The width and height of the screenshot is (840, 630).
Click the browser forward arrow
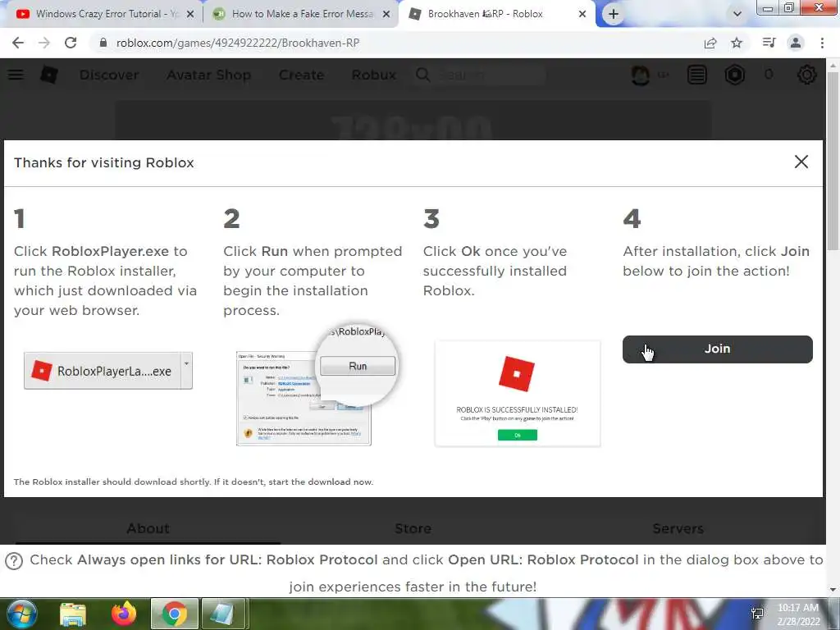tap(44, 43)
